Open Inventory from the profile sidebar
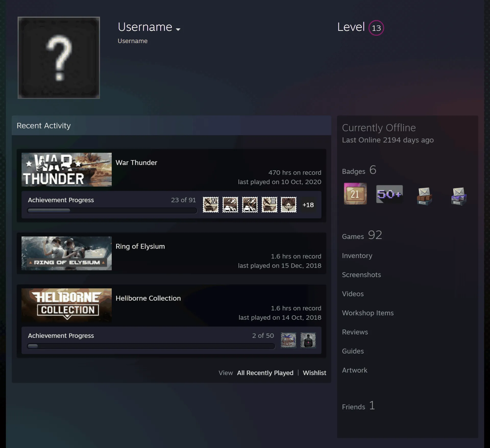This screenshot has width=490, height=448. [357, 255]
